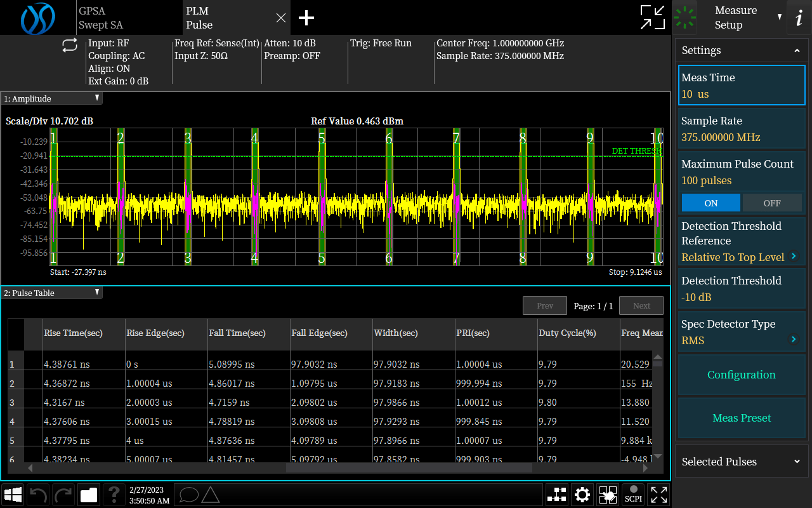
Task: Click the system settings gear icon
Action: pos(582,495)
